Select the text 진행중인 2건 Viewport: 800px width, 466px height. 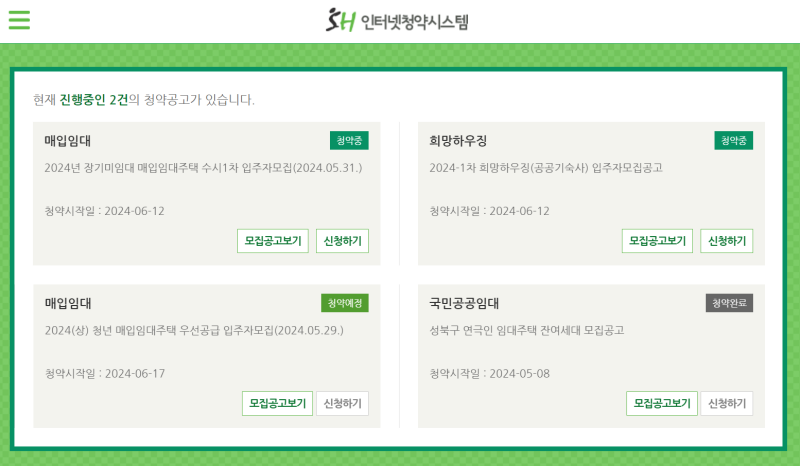(94, 100)
